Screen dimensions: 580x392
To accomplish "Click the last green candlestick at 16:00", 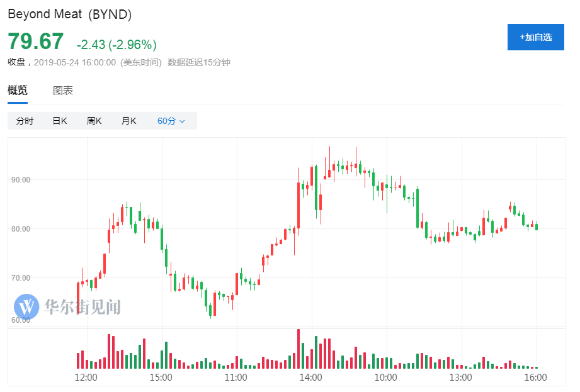I will point(537,226).
